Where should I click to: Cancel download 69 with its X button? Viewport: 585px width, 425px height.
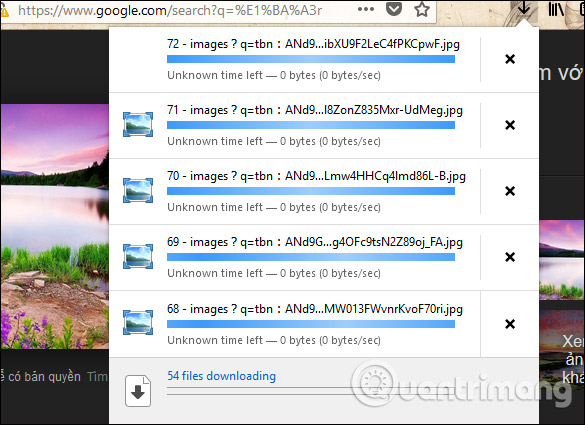[x=510, y=257]
